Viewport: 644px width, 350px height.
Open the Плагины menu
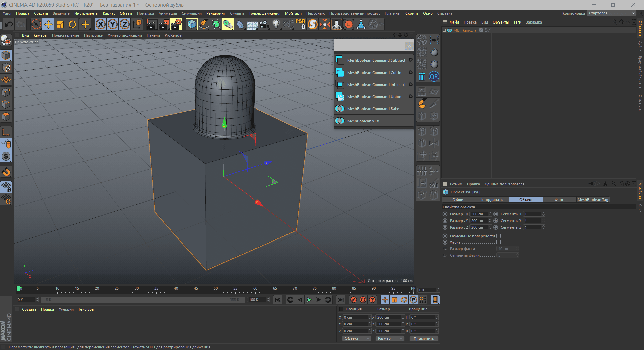[x=392, y=13]
